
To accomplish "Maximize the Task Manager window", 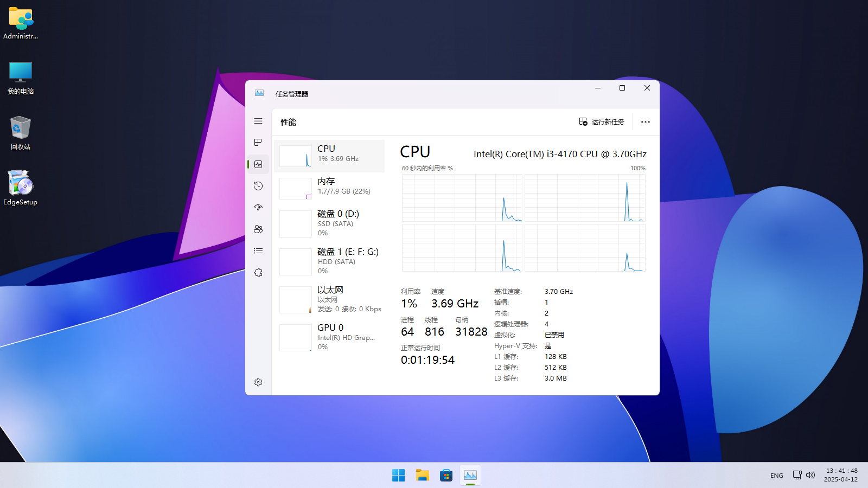I will tap(622, 88).
